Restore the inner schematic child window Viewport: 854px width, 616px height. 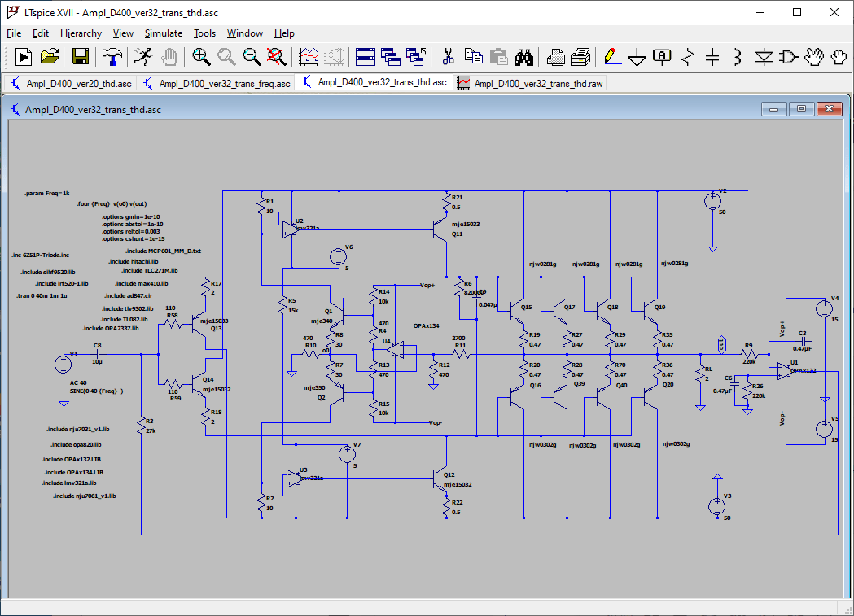click(x=801, y=109)
